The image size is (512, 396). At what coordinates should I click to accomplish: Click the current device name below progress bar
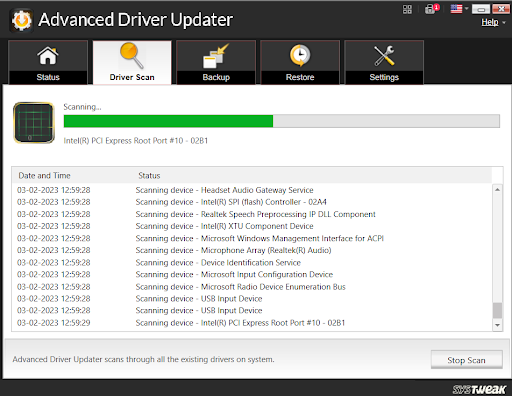click(136, 141)
